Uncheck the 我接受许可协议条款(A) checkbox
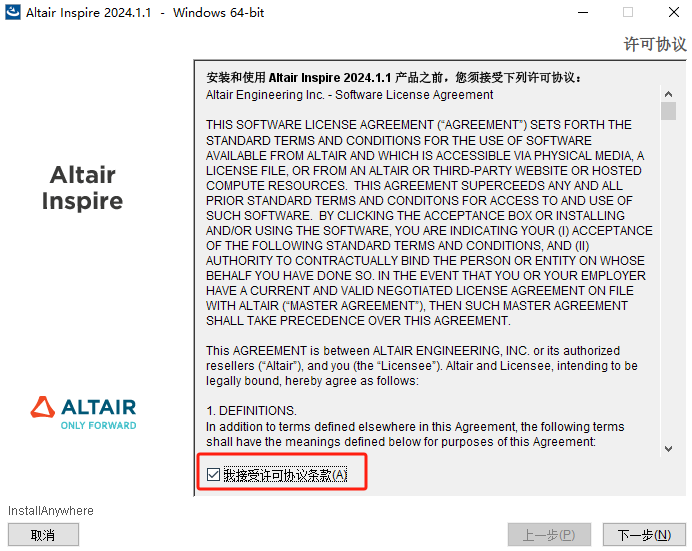Screen dimensions: 692x551 click(214, 475)
